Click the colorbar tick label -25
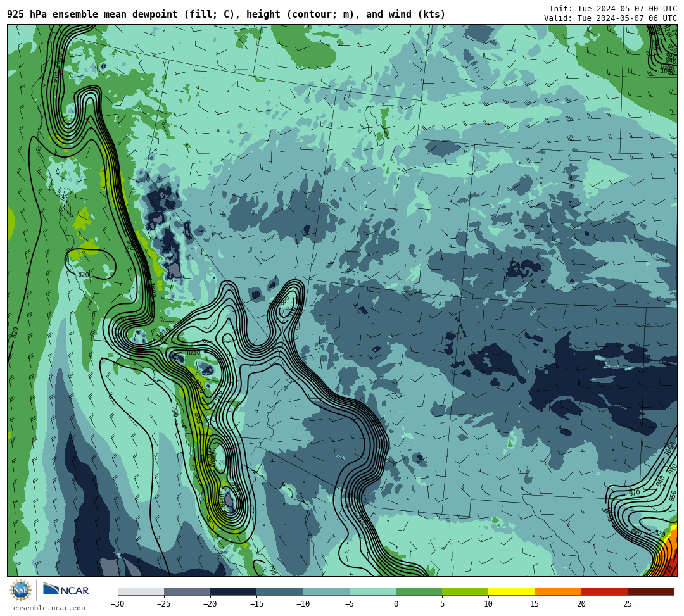Image resolution: width=684 pixels, height=616 pixels. coord(164,604)
